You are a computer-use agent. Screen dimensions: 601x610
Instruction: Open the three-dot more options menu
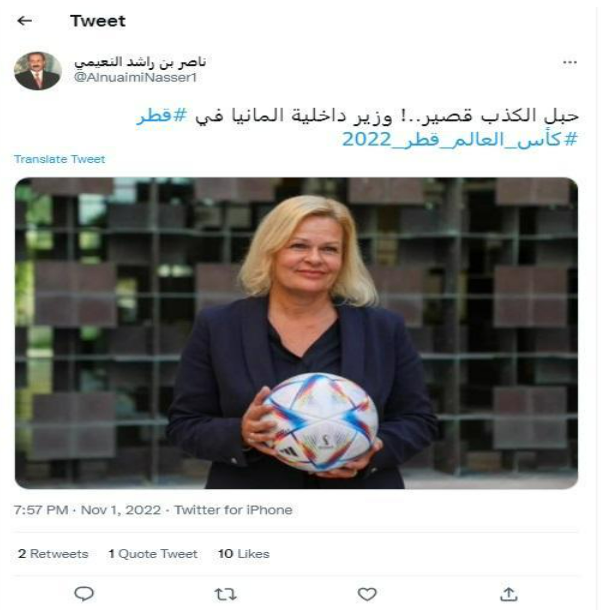(x=570, y=62)
